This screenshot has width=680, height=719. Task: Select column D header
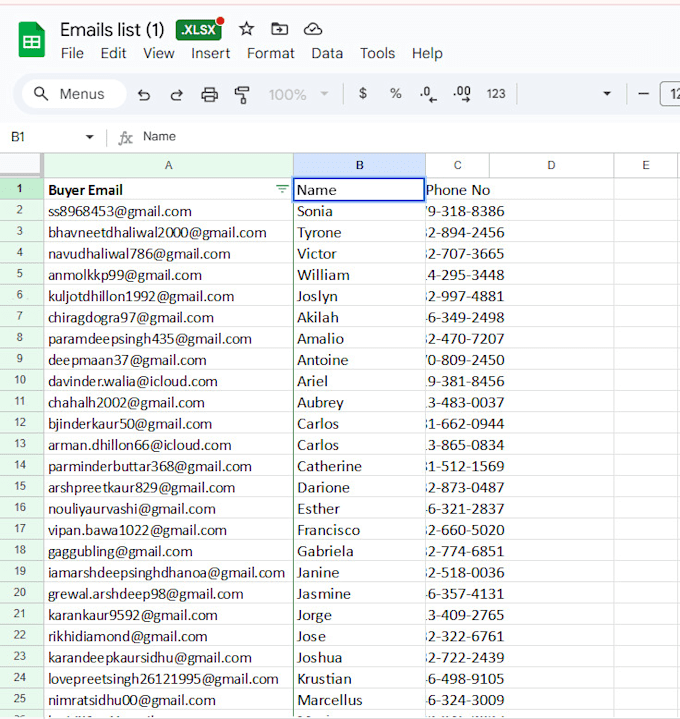pyautogui.click(x=551, y=165)
